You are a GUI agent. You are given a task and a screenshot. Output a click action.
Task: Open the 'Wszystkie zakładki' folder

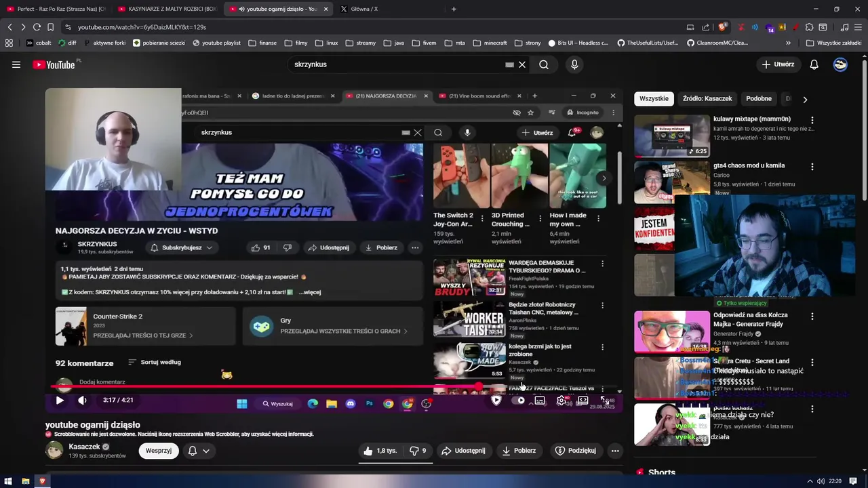coord(834,43)
